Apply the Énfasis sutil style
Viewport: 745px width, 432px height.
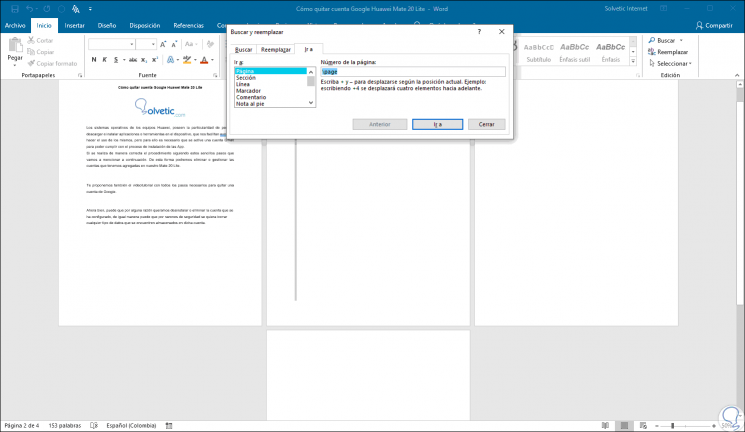click(574, 52)
